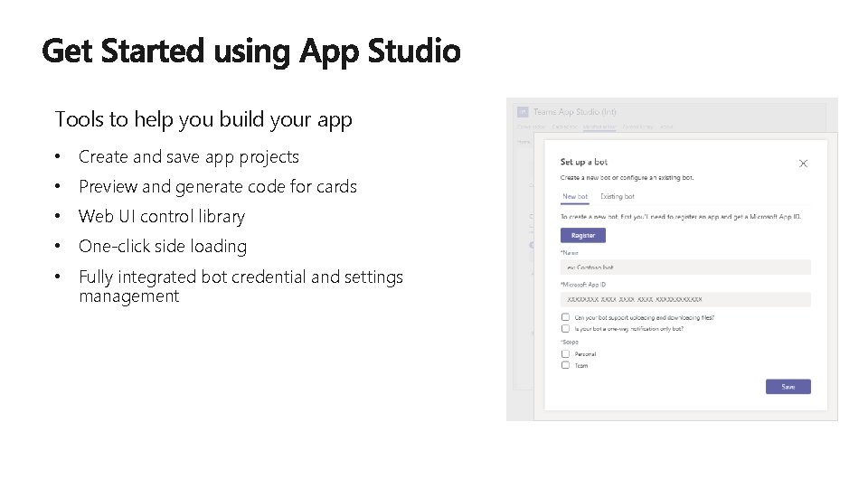The image size is (868, 488).
Task: Focus the bot Name input field
Action: 685,267
